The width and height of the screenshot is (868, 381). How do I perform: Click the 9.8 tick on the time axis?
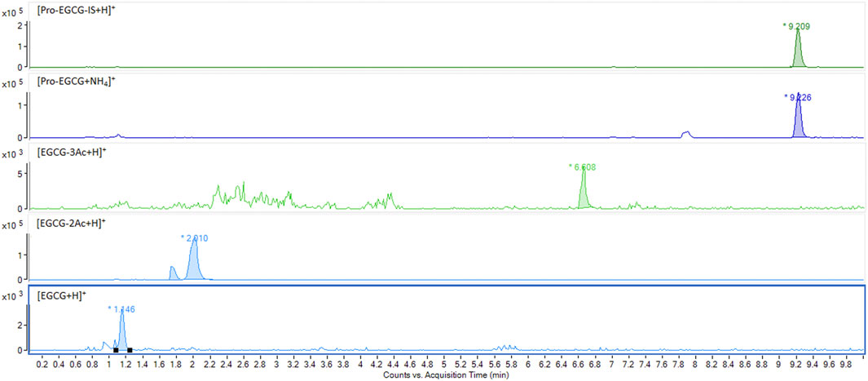(x=847, y=364)
